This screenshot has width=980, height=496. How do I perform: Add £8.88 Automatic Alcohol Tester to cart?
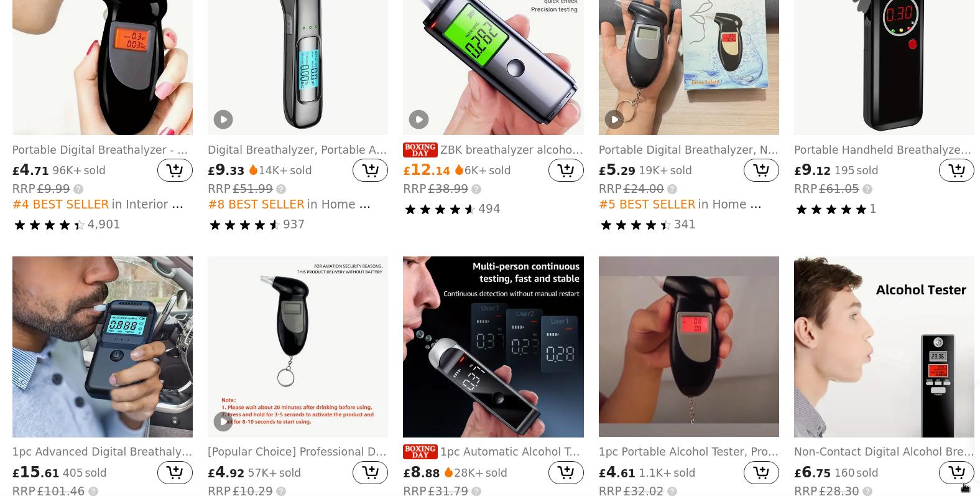(566, 472)
